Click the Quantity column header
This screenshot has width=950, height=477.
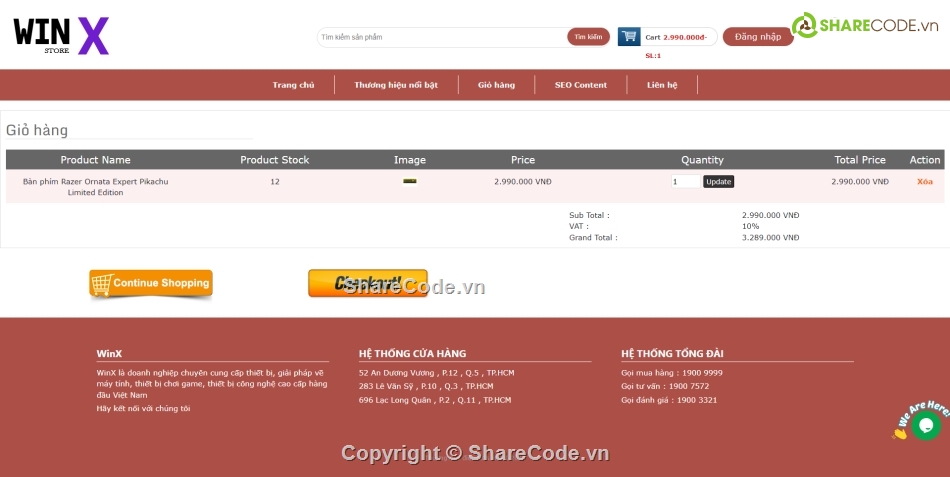click(702, 160)
